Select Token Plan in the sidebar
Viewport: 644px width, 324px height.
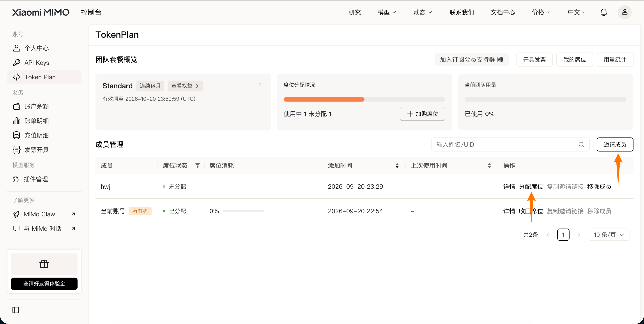(x=44, y=77)
